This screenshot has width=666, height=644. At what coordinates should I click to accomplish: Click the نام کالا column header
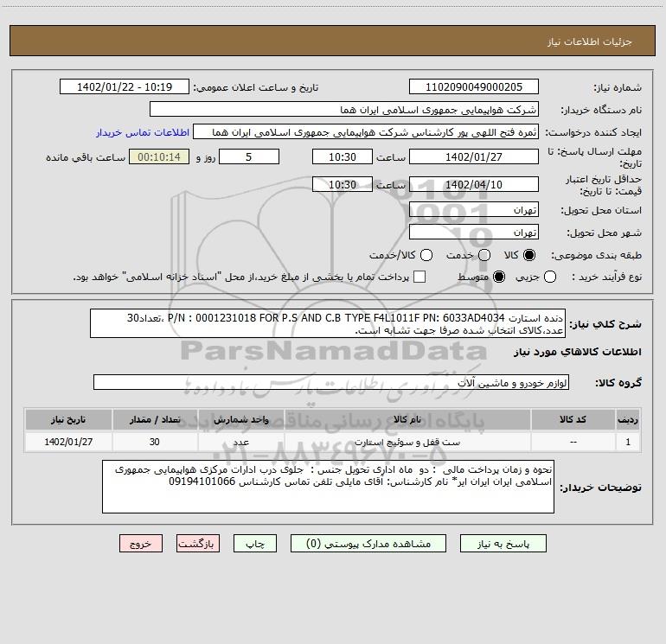point(407,419)
